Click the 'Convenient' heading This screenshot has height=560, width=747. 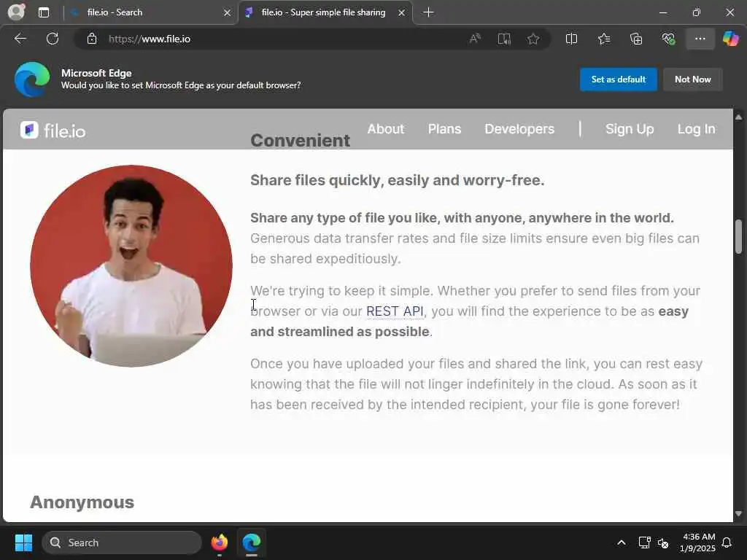point(300,141)
